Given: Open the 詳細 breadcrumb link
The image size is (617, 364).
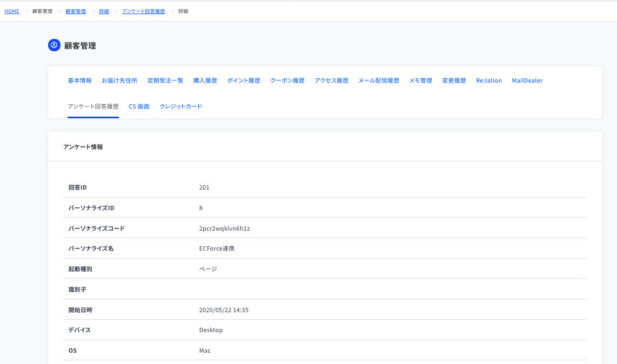Looking at the screenshot, I should coord(104,11).
